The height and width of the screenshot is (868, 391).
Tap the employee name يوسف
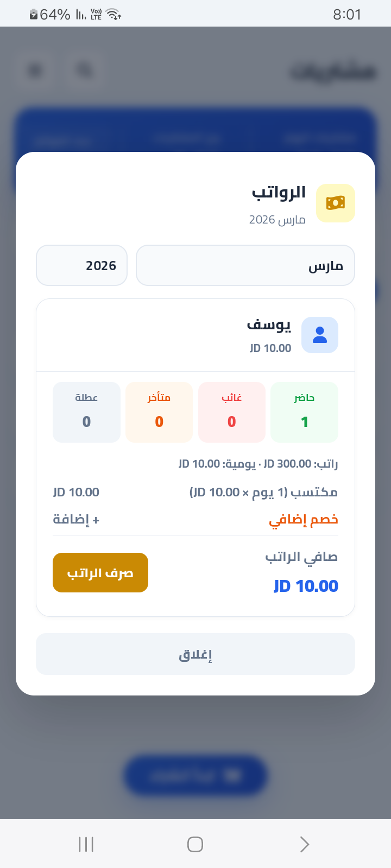(269, 325)
